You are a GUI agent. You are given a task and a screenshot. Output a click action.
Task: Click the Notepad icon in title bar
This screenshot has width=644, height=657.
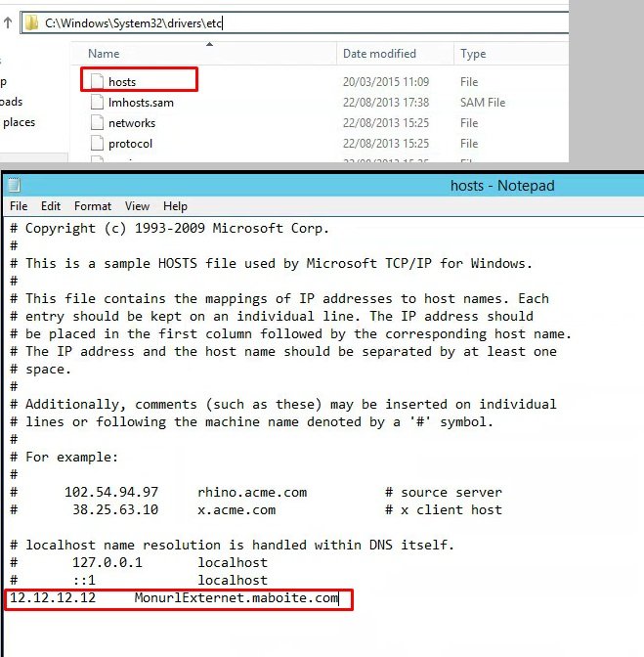pyautogui.click(x=16, y=185)
